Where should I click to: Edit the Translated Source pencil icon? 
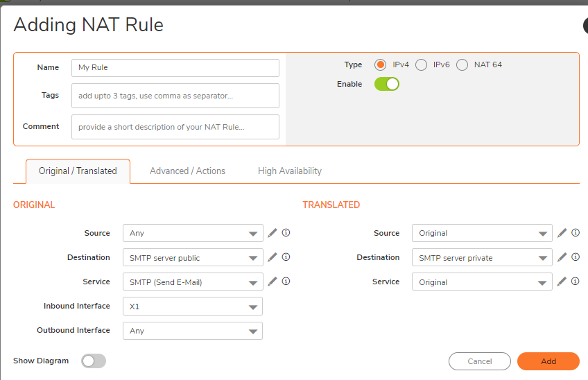click(562, 233)
